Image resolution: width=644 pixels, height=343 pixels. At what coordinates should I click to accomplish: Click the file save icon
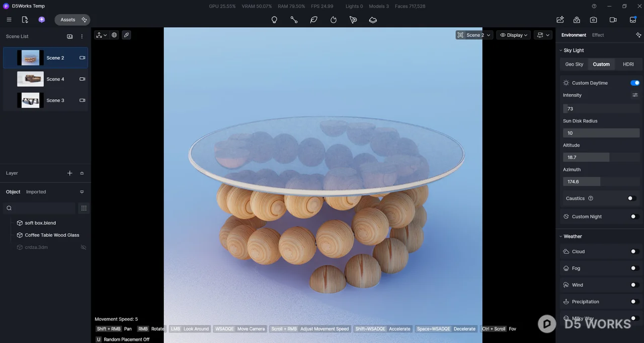pos(25,20)
